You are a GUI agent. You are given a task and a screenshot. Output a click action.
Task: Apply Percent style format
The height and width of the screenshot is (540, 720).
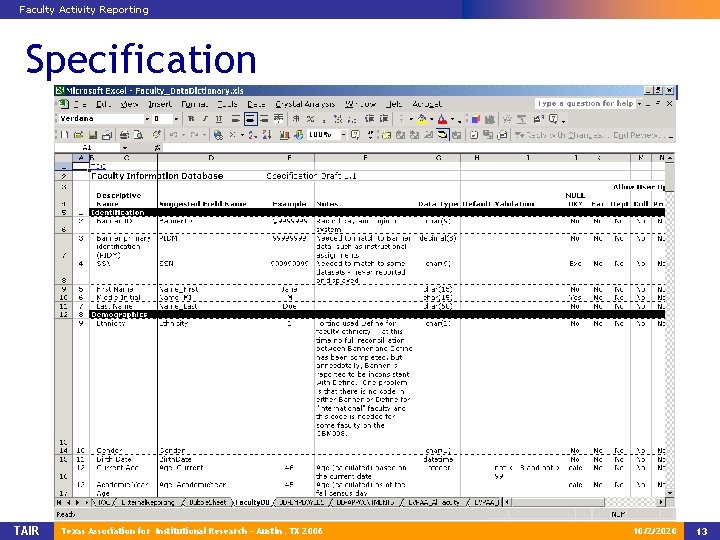(310, 119)
